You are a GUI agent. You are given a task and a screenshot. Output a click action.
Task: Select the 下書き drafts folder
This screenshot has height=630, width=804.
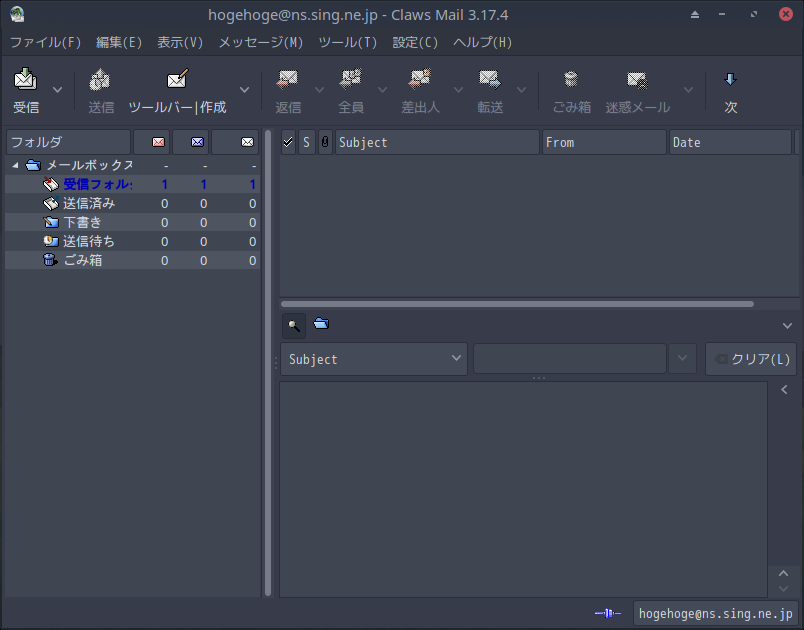132,222
